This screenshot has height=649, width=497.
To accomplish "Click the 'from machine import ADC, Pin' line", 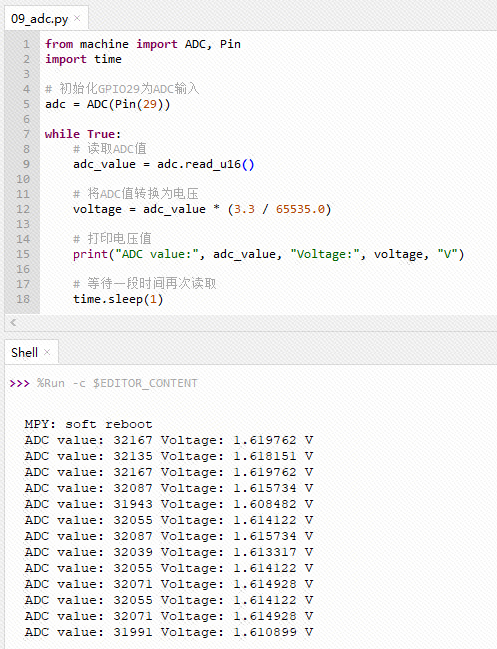I will [x=143, y=44].
